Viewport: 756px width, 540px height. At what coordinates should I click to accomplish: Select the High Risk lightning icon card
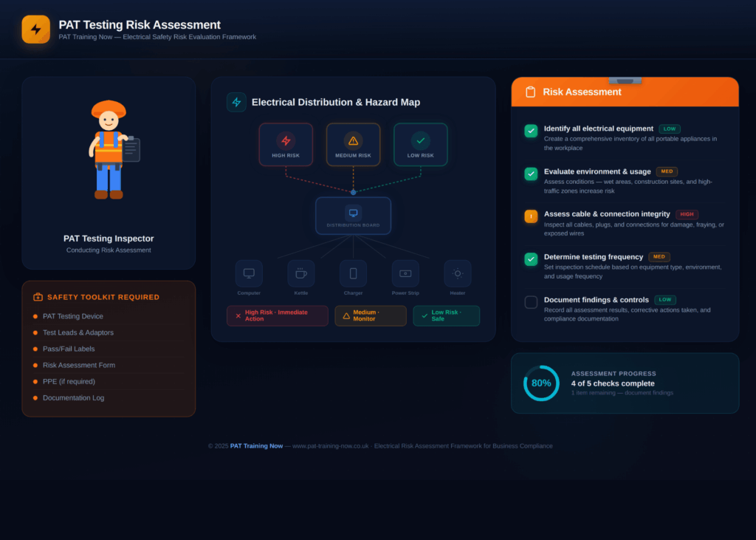[x=286, y=144]
